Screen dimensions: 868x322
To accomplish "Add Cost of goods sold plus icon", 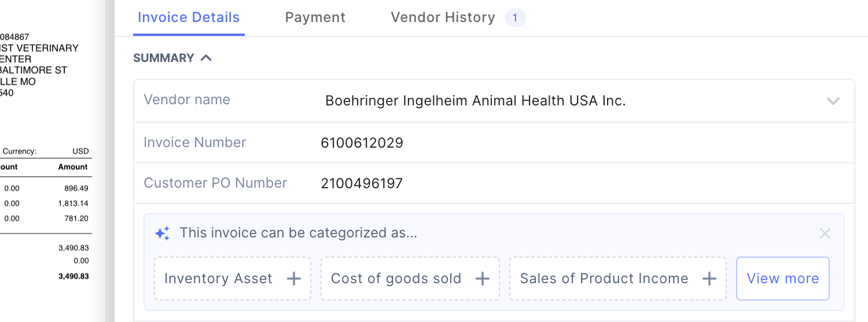I will (x=483, y=279).
